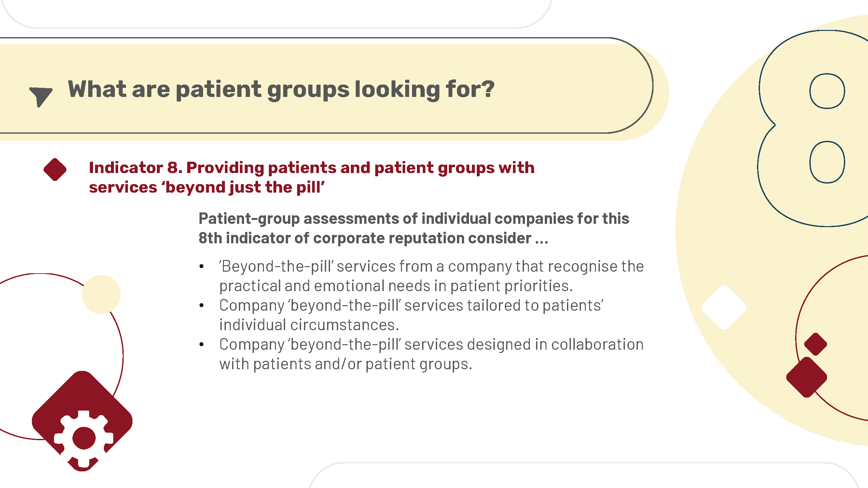Viewport: 868px width, 488px height.
Task: Click the 'Patient-group assessments' bold paragraph
Action: (x=413, y=228)
